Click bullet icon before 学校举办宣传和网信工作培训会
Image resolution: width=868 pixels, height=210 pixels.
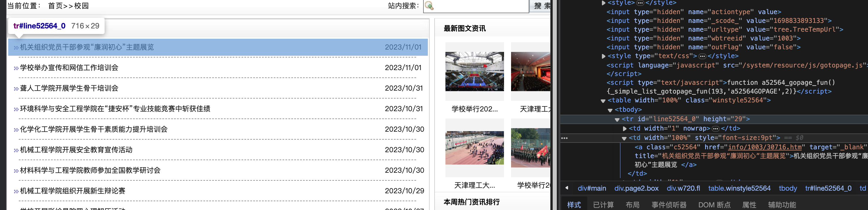pyautogui.click(x=16, y=68)
